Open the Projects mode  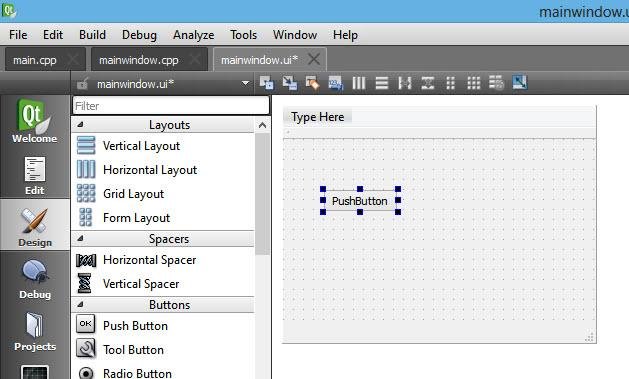pos(35,332)
